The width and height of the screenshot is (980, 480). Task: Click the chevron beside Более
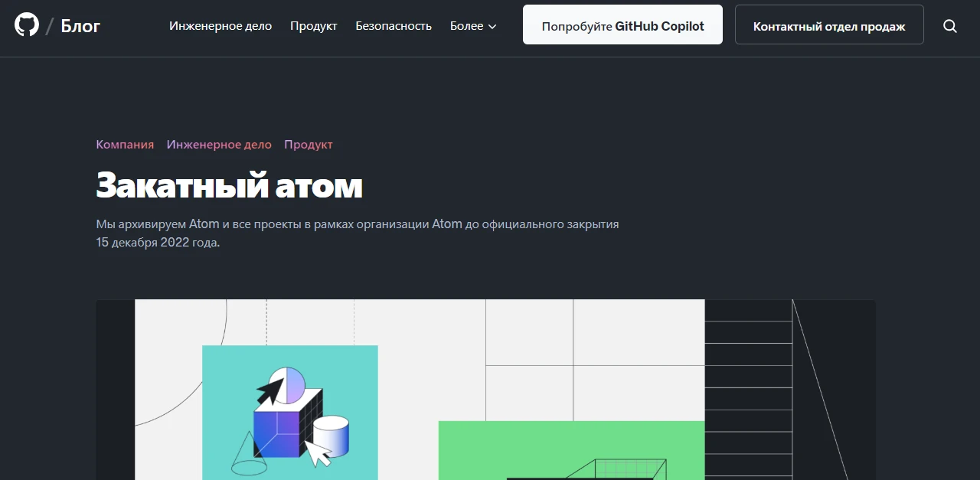(492, 26)
